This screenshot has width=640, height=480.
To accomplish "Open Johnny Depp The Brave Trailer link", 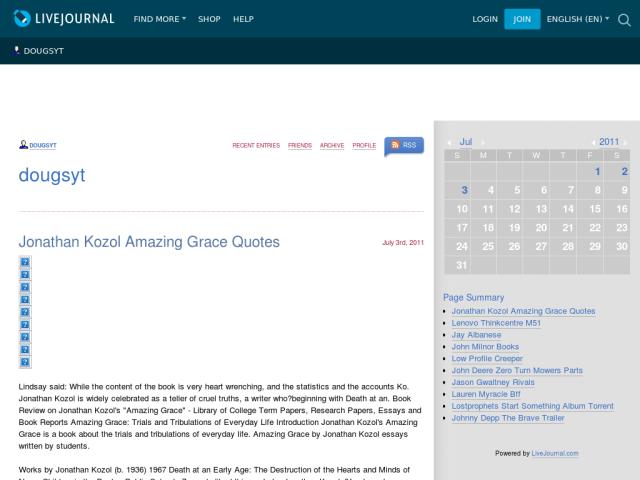I will (x=508, y=418).
